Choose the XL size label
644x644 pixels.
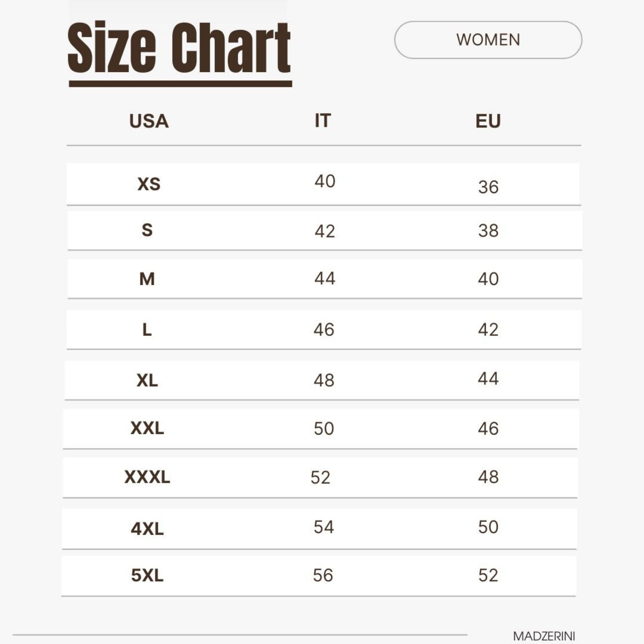pos(147,380)
